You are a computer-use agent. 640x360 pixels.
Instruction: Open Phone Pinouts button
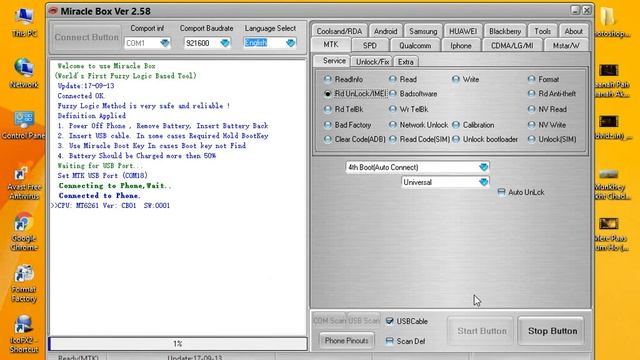(347, 340)
